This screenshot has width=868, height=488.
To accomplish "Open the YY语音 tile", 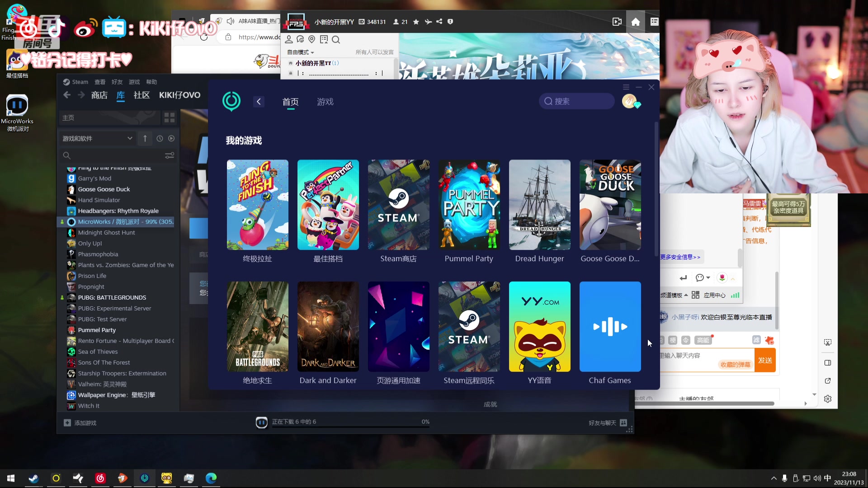I will click(540, 327).
